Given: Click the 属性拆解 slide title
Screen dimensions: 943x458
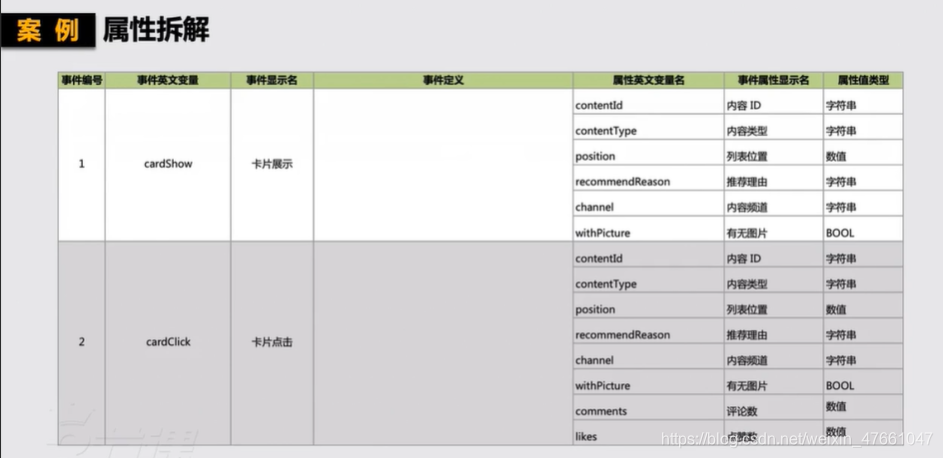Looking at the screenshot, I should 156,29.
